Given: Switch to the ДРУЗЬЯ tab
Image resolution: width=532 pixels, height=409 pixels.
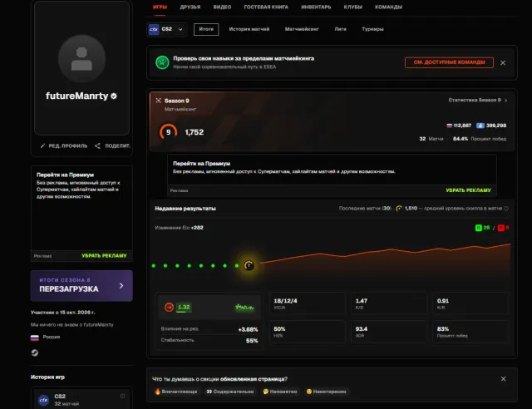Looking at the screenshot, I should [x=190, y=7].
